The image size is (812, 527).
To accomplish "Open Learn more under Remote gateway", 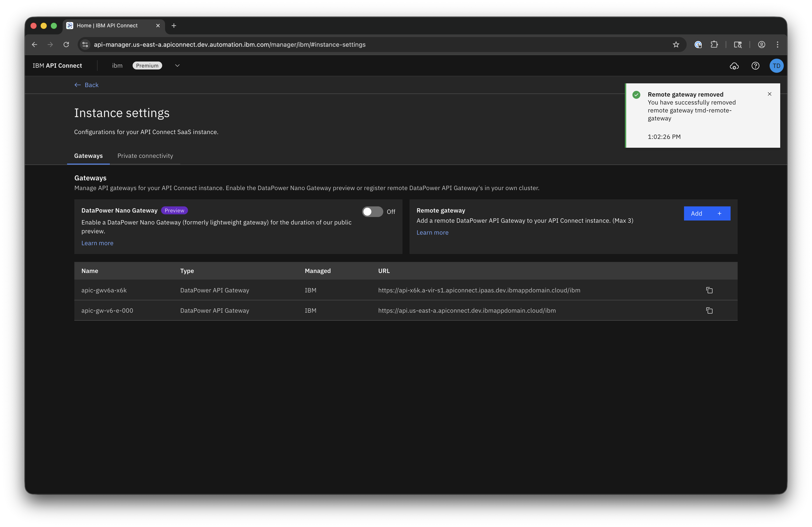I will [x=432, y=232].
